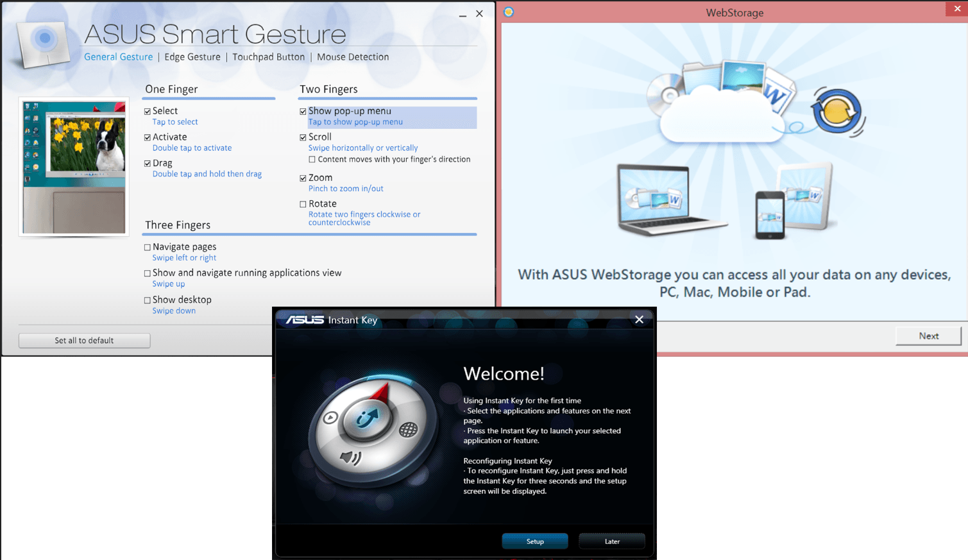Open the Mouse Detection tab
Image resolution: width=968 pixels, height=560 pixels.
pyautogui.click(x=353, y=57)
